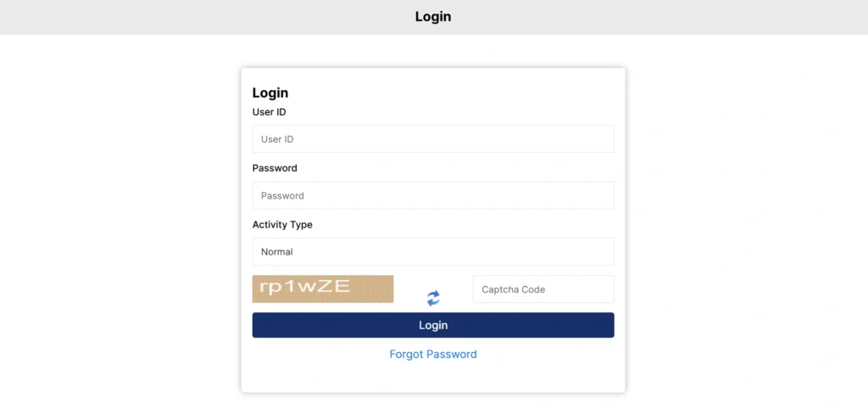868x409 pixels.
Task: Focus the User ID input field
Action: 432,139
